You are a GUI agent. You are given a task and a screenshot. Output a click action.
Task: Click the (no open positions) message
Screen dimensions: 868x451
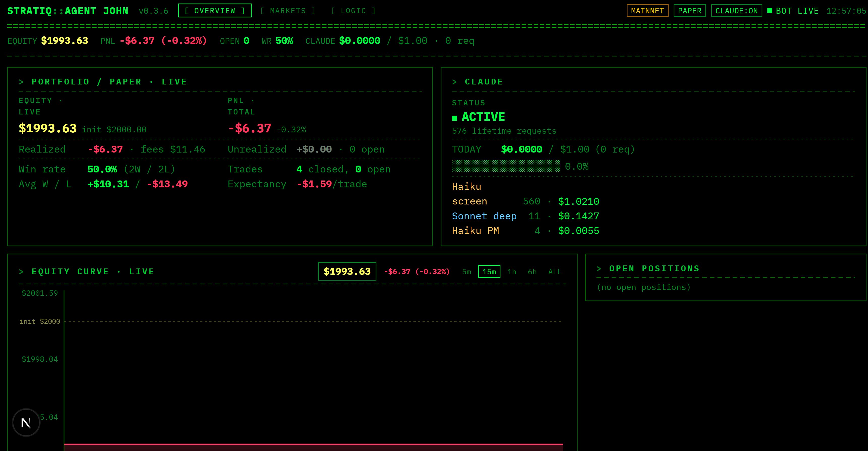click(x=644, y=287)
